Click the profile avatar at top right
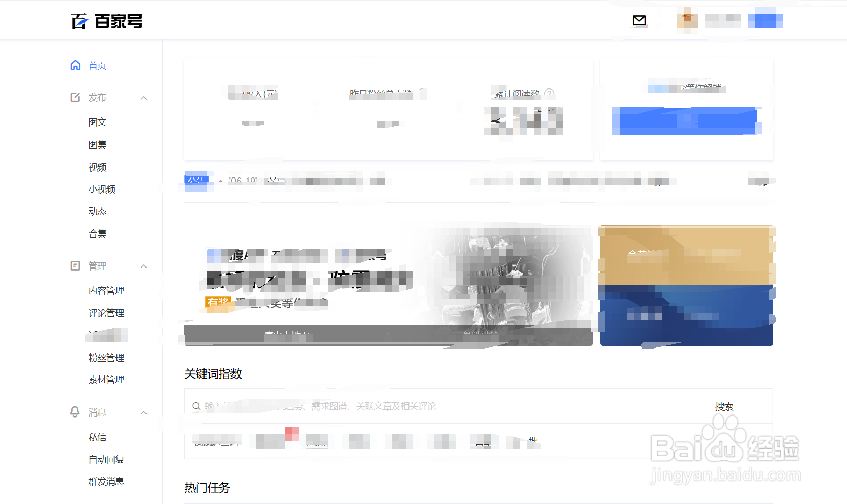847x504 pixels. 687,20
